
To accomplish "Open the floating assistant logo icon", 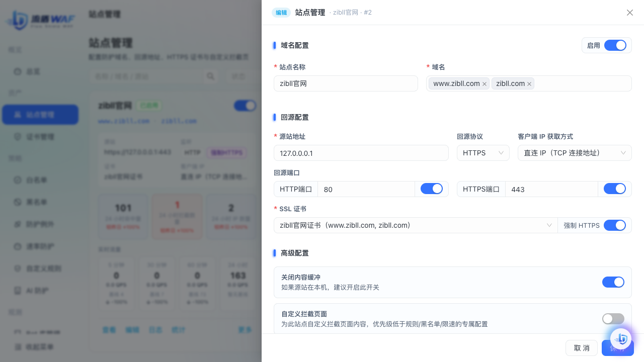I will (x=621, y=339).
